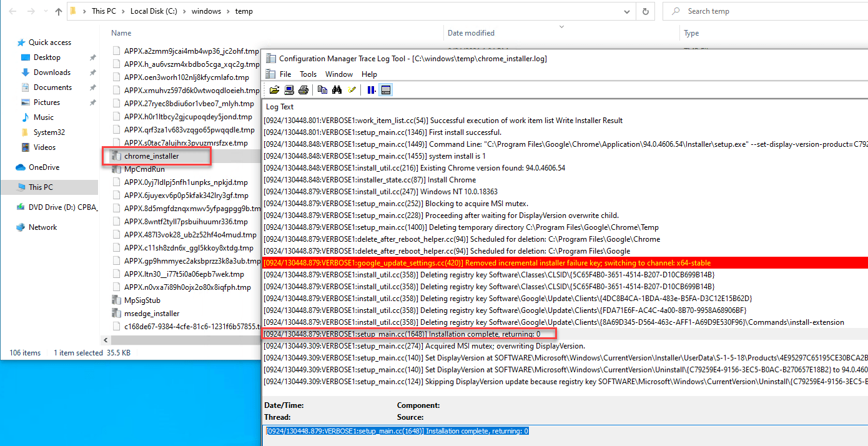Toggle the error lookup pane

pyautogui.click(x=385, y=89)
